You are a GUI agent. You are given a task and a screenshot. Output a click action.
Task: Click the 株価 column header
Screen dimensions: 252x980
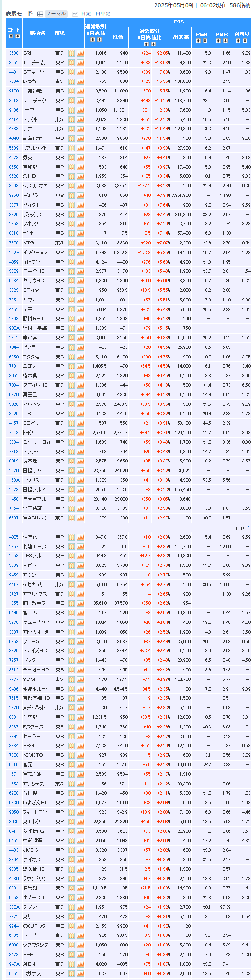[118, 37]
